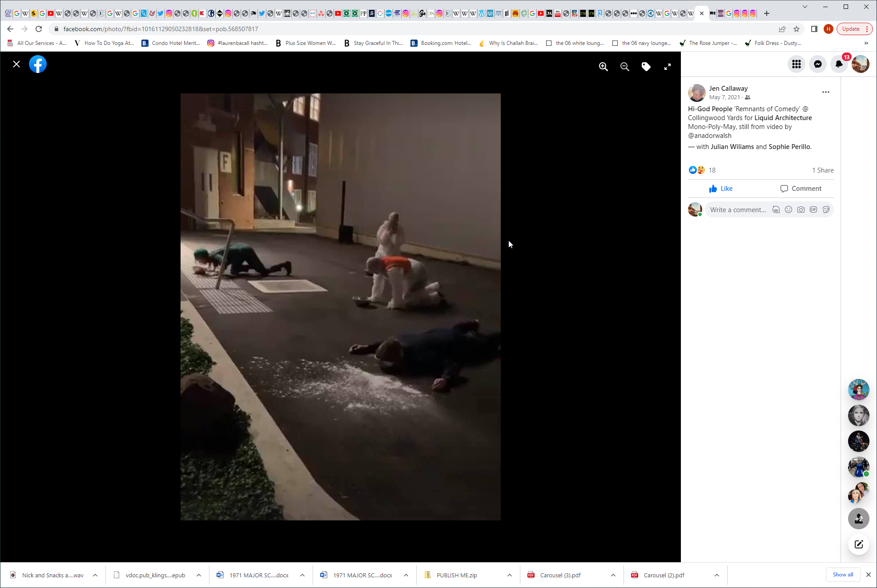Show all downloads
Screen dimensions: 877x588
tap(843, 575)
